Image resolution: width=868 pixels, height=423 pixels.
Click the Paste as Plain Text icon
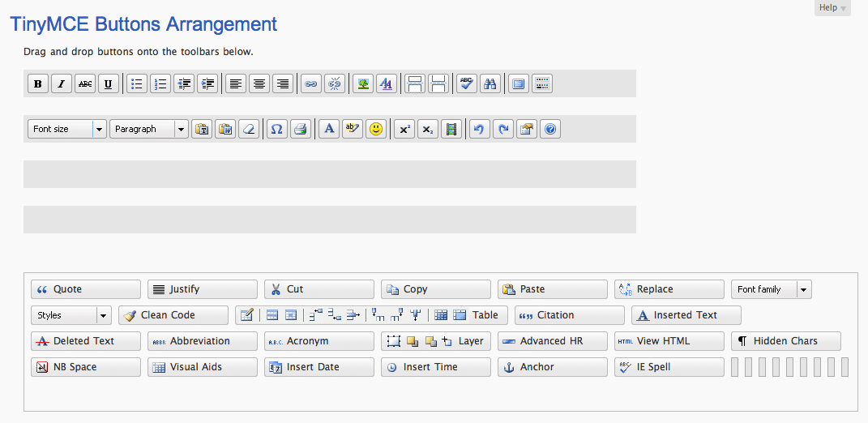pos(202,129)
